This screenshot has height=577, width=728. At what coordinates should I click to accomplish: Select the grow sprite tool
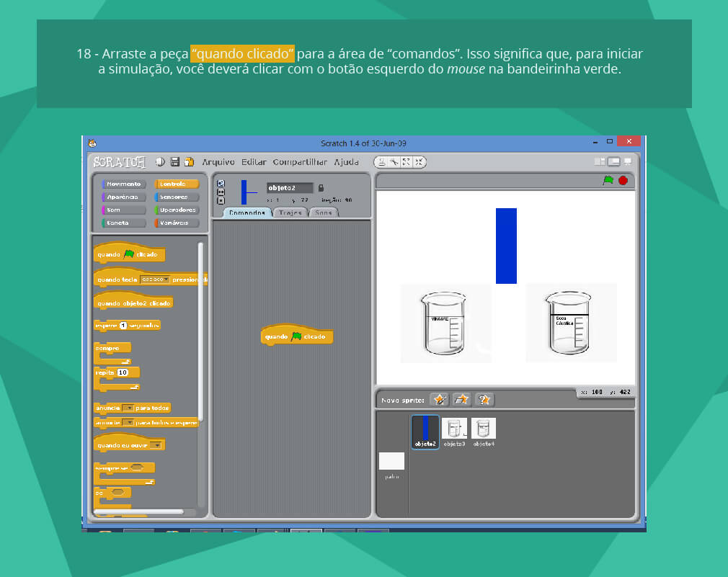click(x=407, y=162)
